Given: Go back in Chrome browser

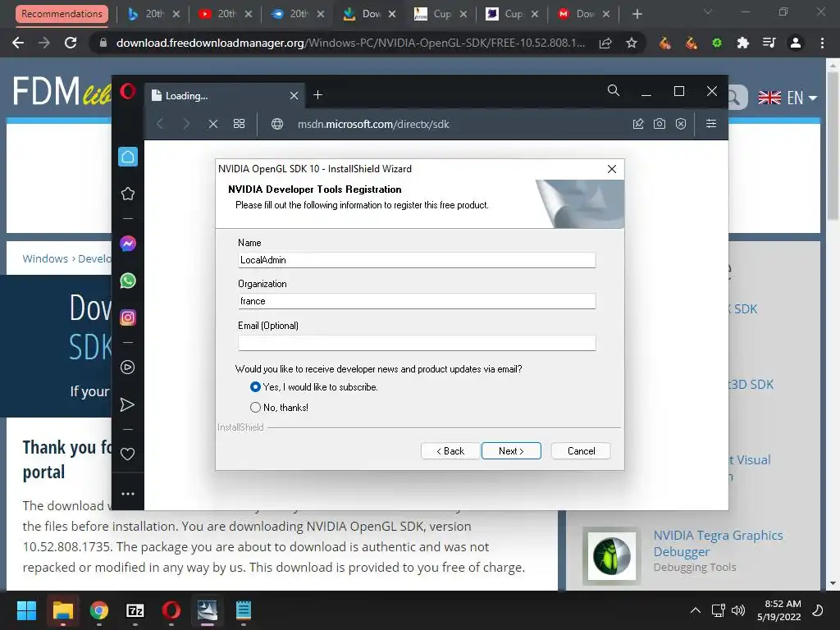Looking at the screenshot, I should coord(18,43).
